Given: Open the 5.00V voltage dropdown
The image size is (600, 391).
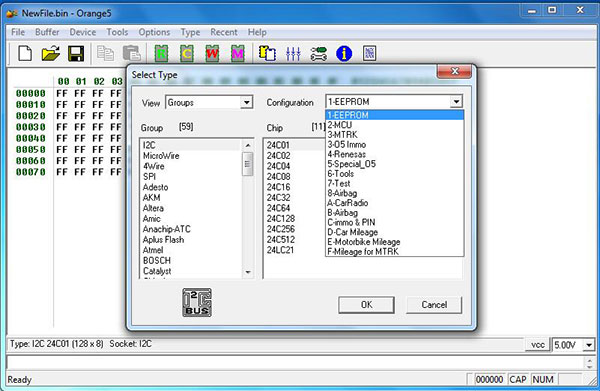Looking at the screenshot, I should coord(588,345).
